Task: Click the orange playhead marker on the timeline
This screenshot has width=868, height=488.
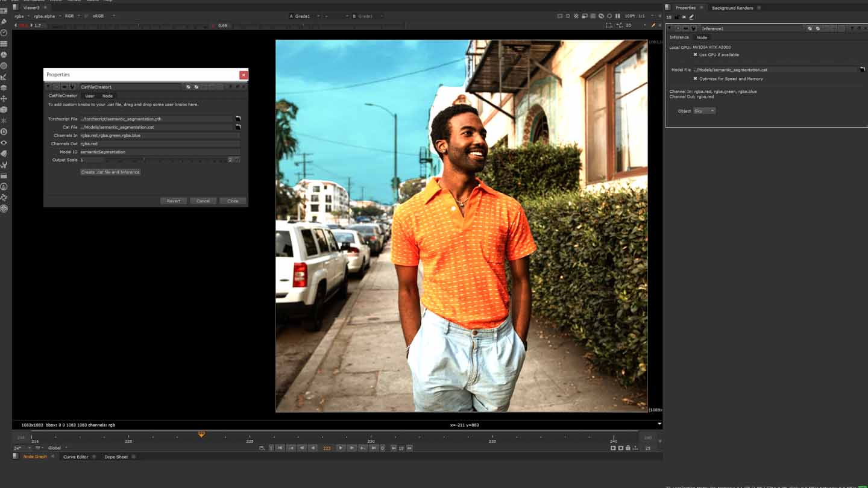Action: [201, 434]
